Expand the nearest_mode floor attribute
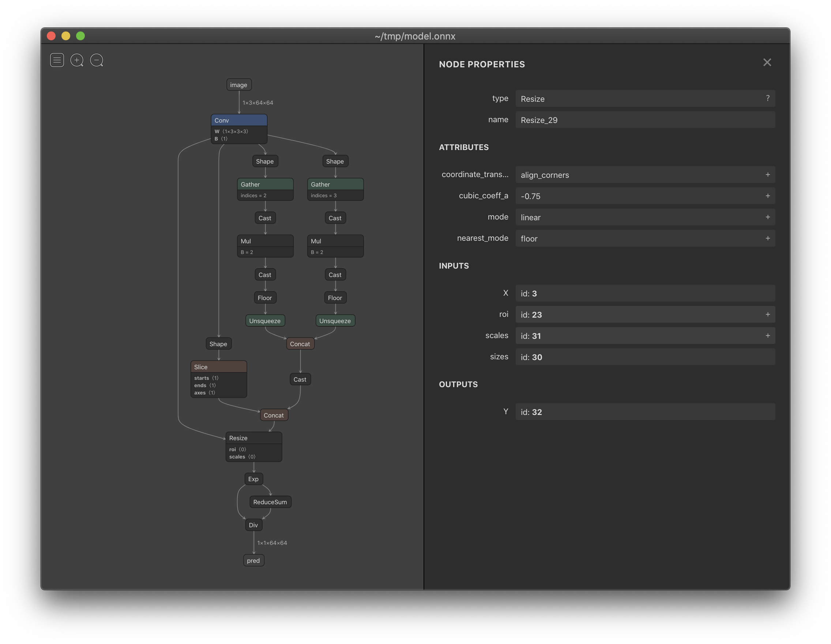 point(767,238)
